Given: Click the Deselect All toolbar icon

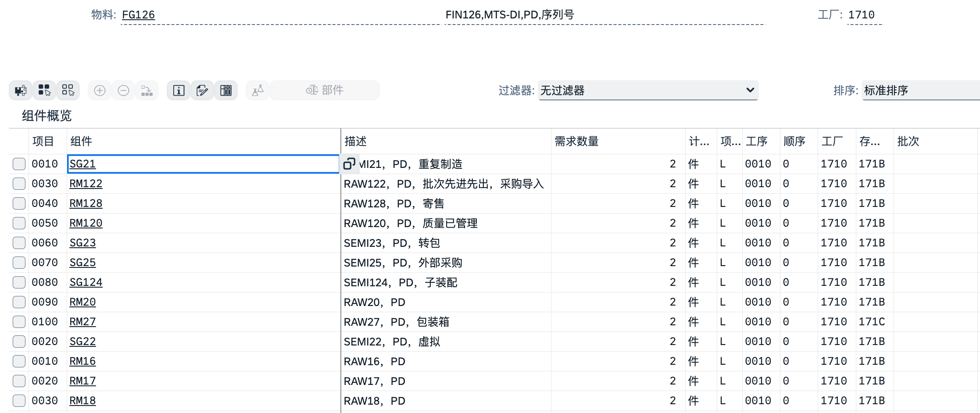Looking at the screenshot, I should click(x=68, y=90).
